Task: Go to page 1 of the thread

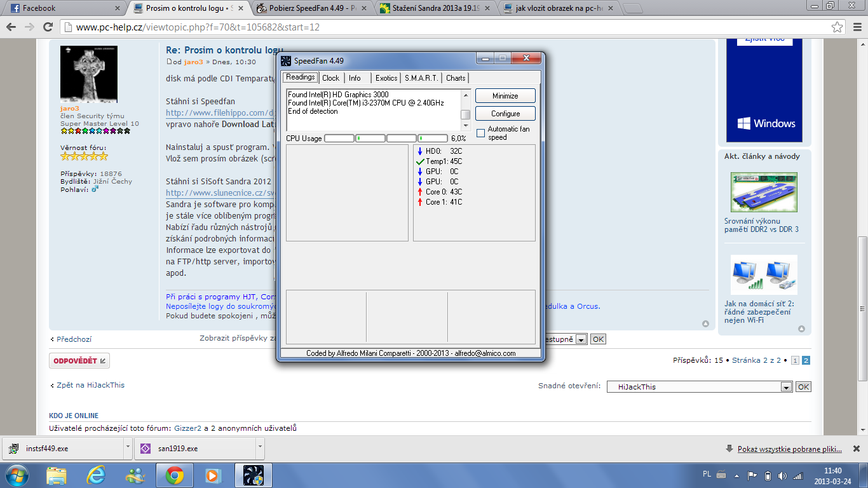Action: point(795,360)
